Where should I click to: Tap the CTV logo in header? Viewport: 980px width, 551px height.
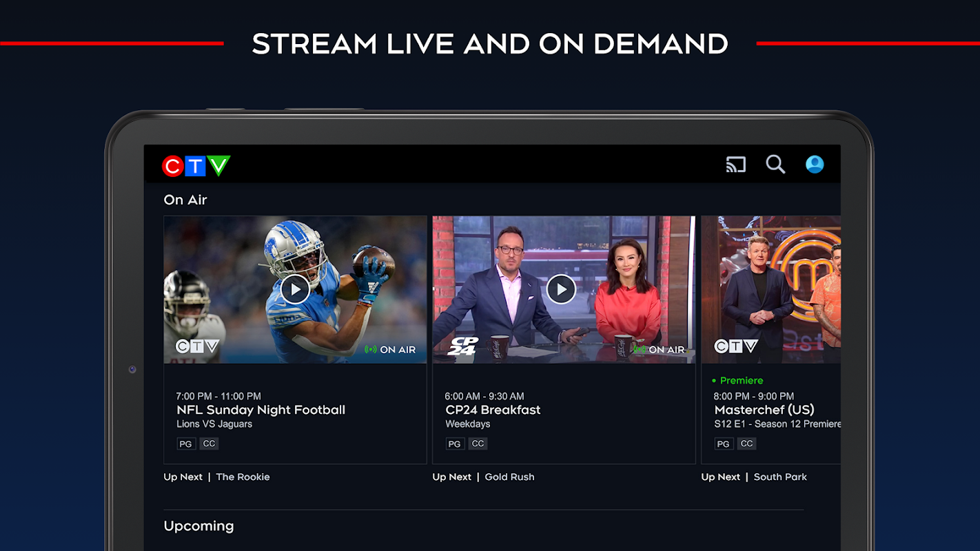coord(196,166)
